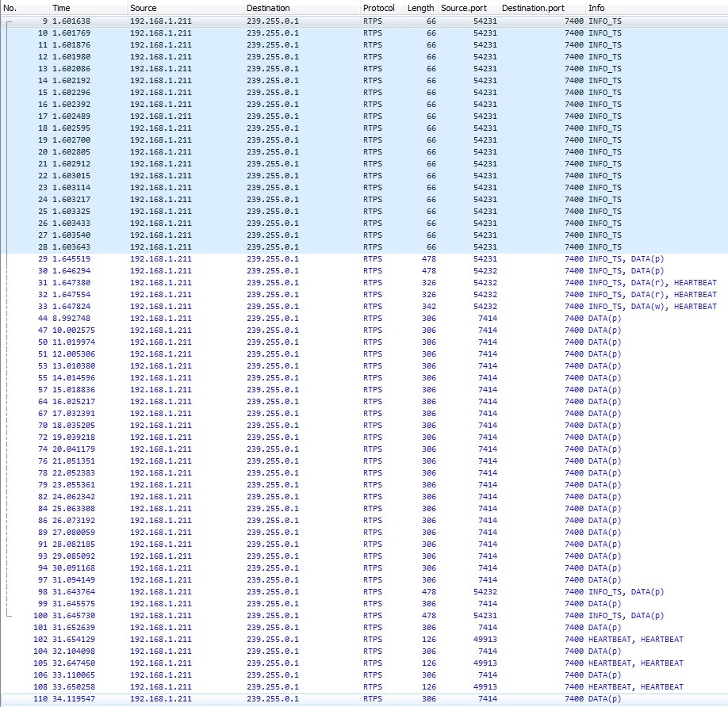Select packet 51 at time 12.005306
Screen dimensions: 728x707
(x=364, y=354)
